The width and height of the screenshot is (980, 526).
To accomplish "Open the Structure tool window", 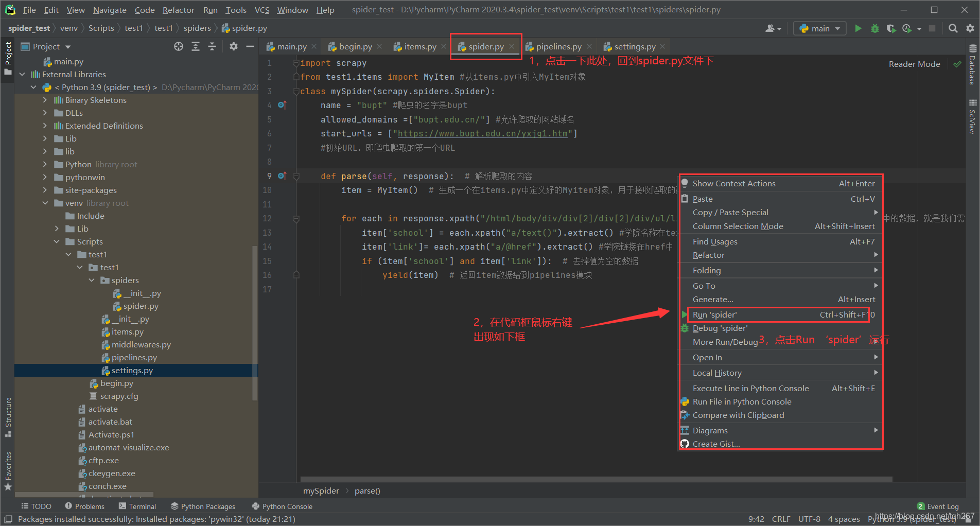I will click(8, 417).
